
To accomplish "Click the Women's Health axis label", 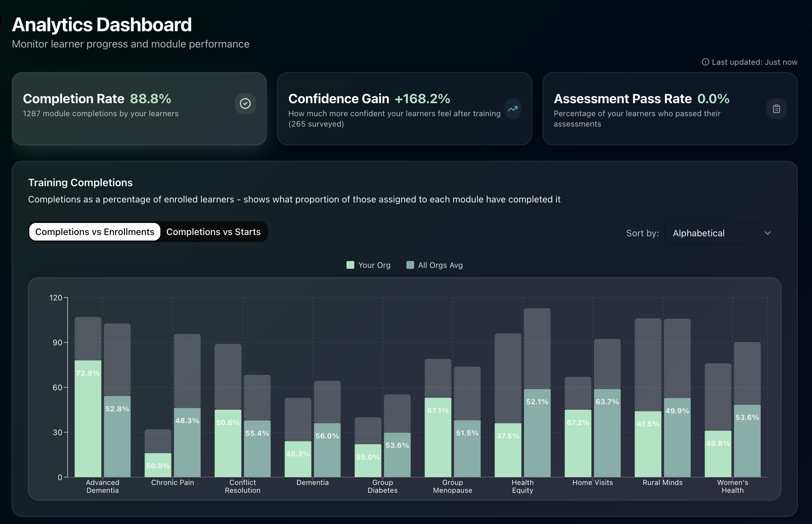I will 733,487.
